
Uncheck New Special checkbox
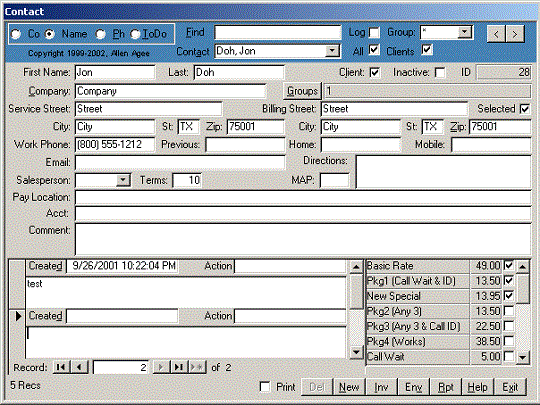tap(509, 296)
